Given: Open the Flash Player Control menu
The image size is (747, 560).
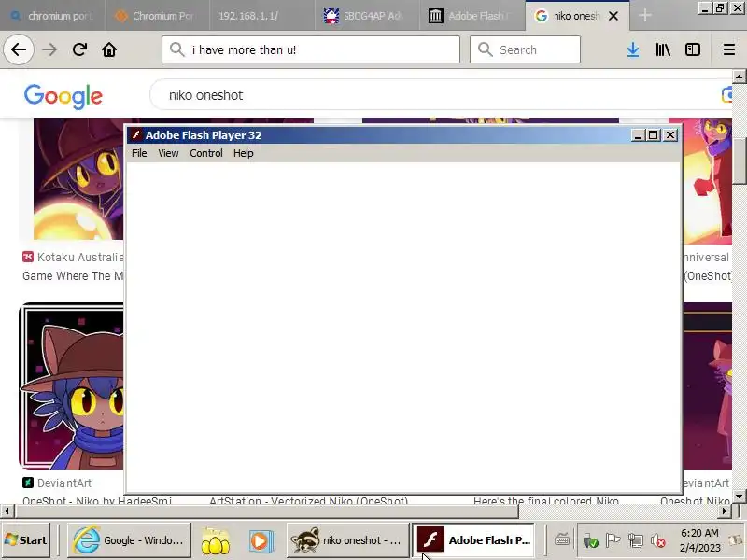Looking at the screenshot, I should pyautogui.click(x=206, y=153).
